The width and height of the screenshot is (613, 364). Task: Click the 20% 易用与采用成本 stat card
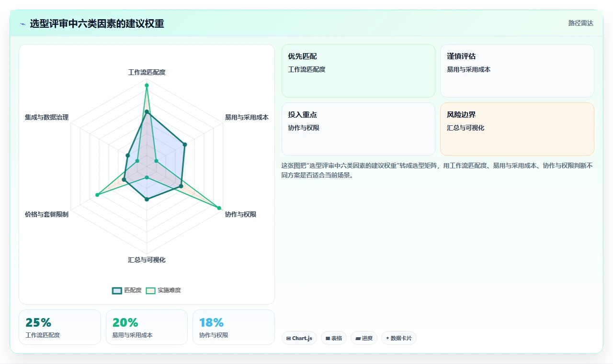pyautogui.click(x=147, y=327)
